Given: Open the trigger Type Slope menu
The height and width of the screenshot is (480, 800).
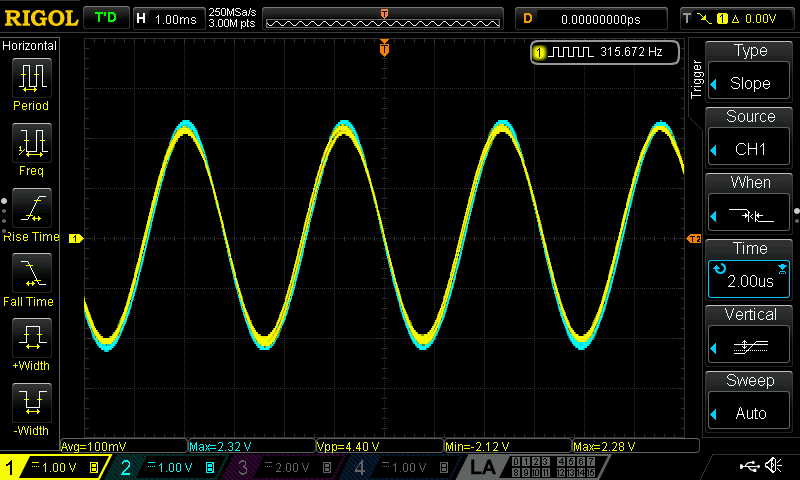Looking at the screenshot, I should [x=750, y=72].
